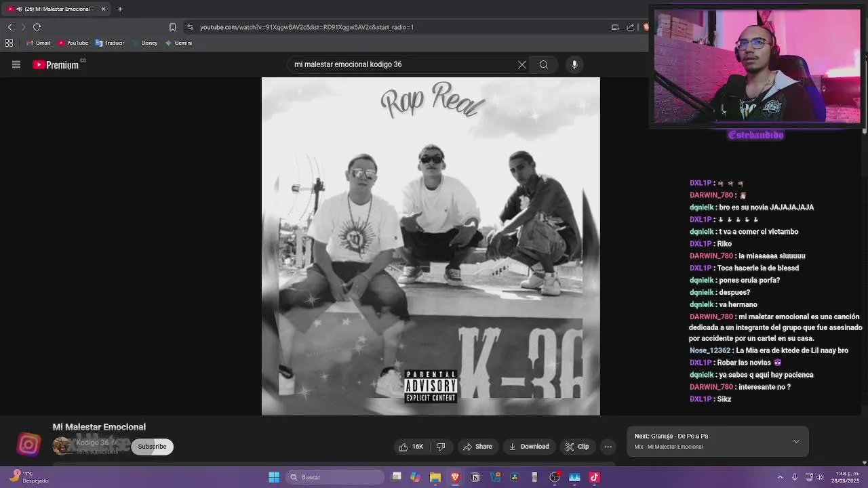Viewport: 868px width, 488px height.
Task: Click chat message 'interesante no ?'
Action: pos(765,387)
